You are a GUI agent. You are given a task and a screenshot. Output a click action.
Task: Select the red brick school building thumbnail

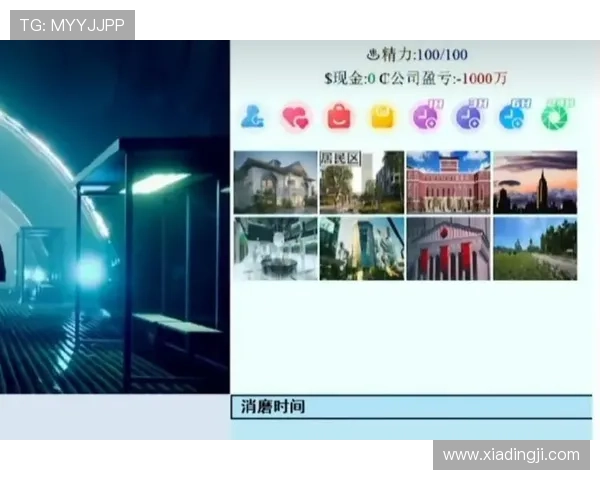[x=448, y=182]
